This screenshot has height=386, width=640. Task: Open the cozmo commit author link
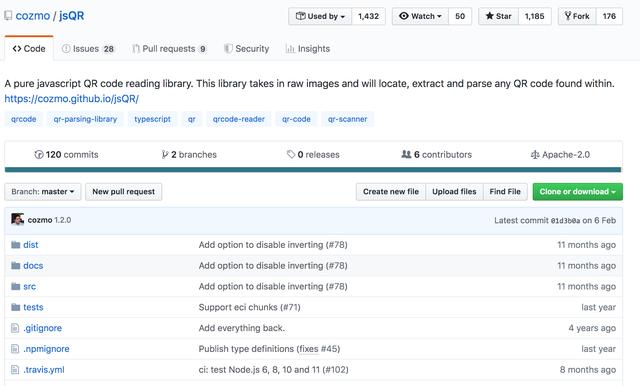point(40,220)
